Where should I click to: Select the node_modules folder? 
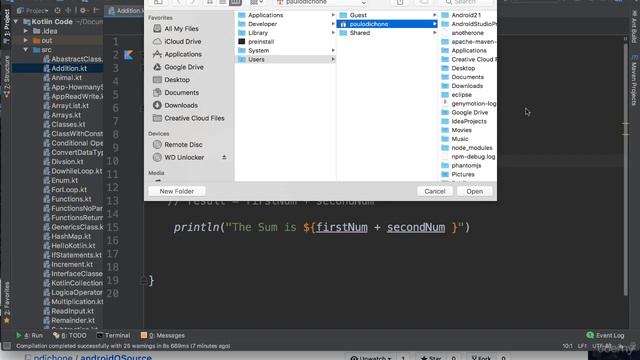[x=468, y=148]
